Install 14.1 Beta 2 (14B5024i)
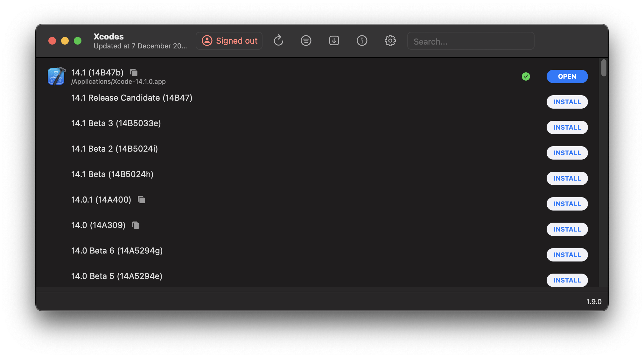 (x=567, y=153)
